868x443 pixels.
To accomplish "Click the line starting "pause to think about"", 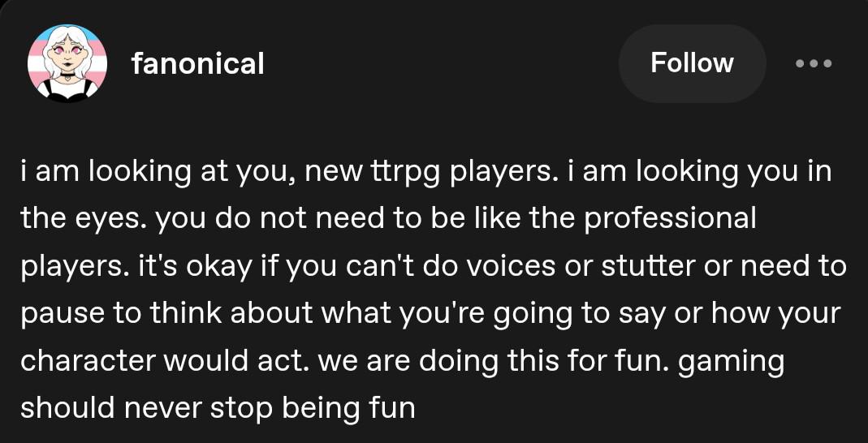I will [x=430, y=312].
